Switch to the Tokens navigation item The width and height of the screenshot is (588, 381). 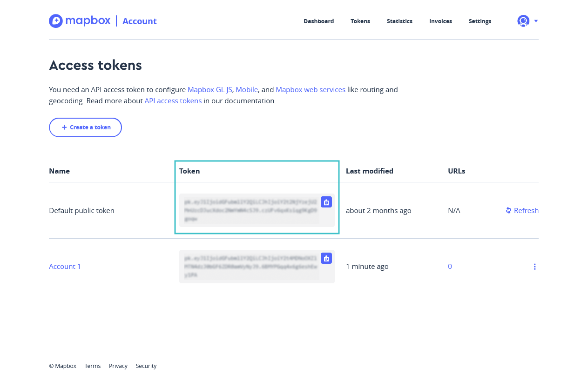tap(360, 21)
